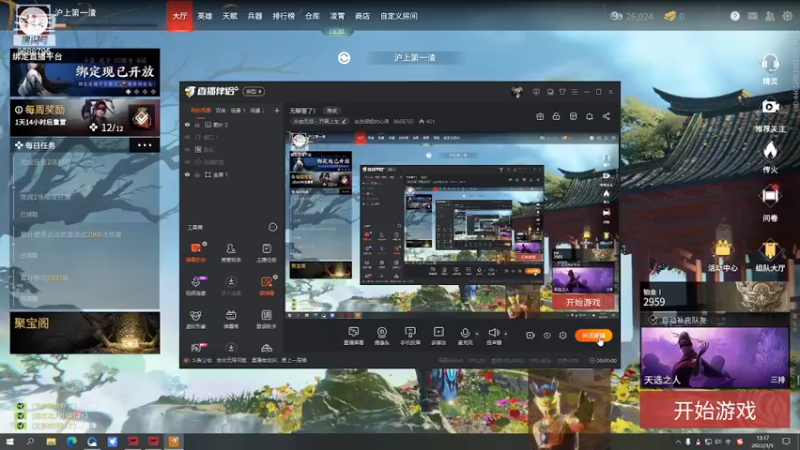The width and height of the screenshot is (800, 450).
Task: Toggle visibility of 全屏 1 source
Action: pos(187,174)
